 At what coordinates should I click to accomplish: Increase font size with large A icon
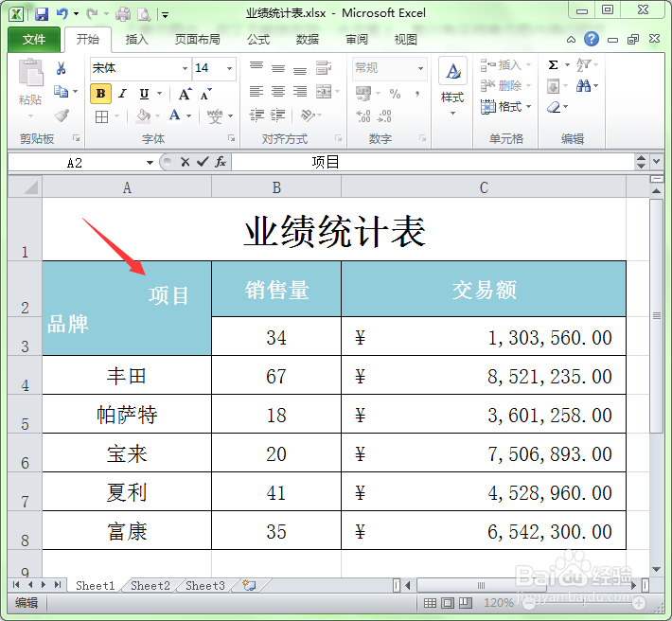point(185,94)
